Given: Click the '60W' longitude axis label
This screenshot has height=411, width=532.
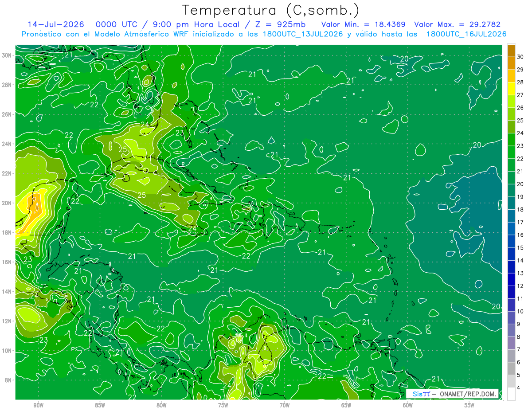Looking at the screenshot, I should (408, 405).
